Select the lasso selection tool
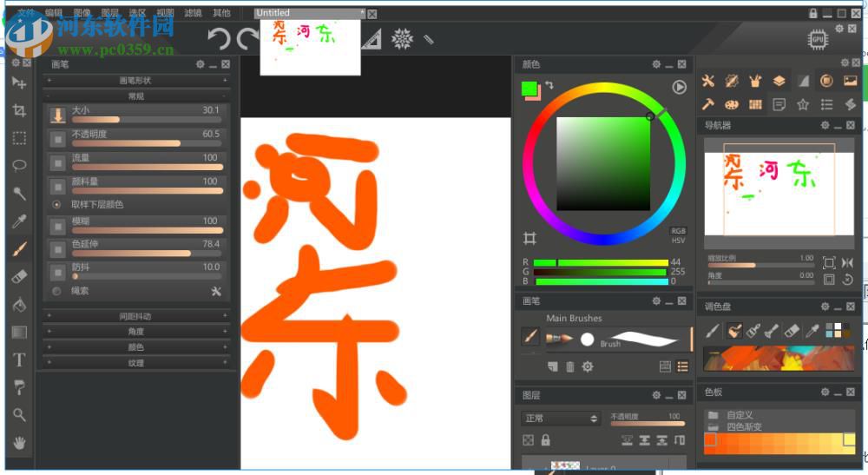868x475 pixels. (19, 166)
